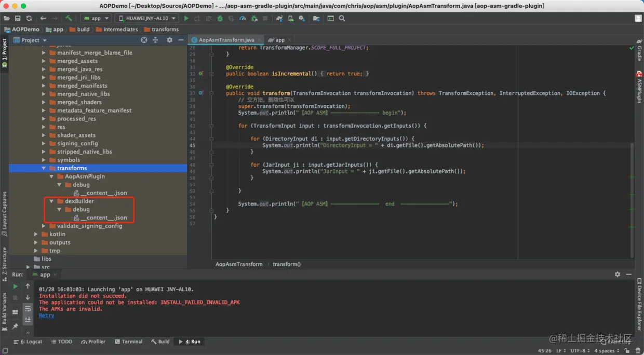Click the Attach Debugger to process icon
The width and height of the screenshot is (644, 355).
pyautogui.click(x=254, y=18)
